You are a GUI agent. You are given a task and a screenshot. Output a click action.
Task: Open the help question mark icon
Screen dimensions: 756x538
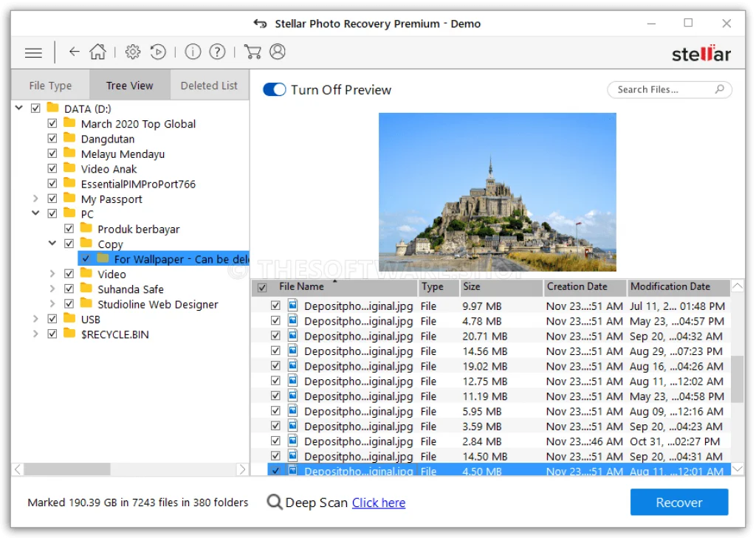(x=218, y=52)
